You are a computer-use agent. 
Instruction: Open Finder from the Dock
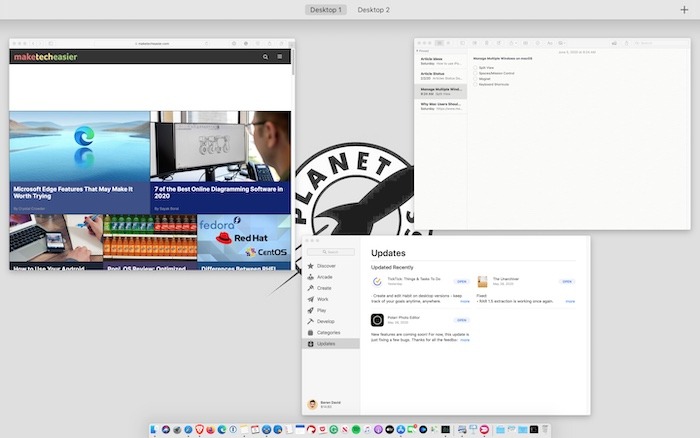tap(153, 430)
